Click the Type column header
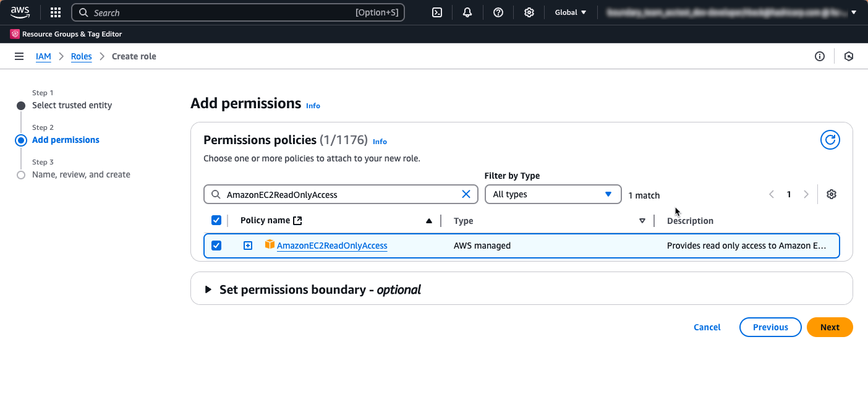 (463, 221)
